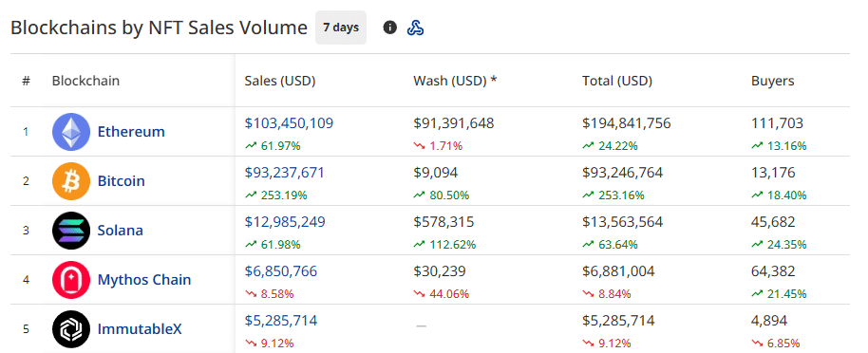Sort by the Total (USD) column header
Screen dimensions: 868x353
(617, 81)
